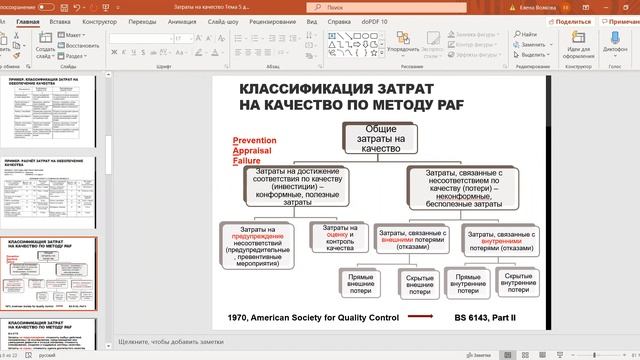Pick font color with the A swatch
Screen dimensions: 640x360
pos(215,52)
